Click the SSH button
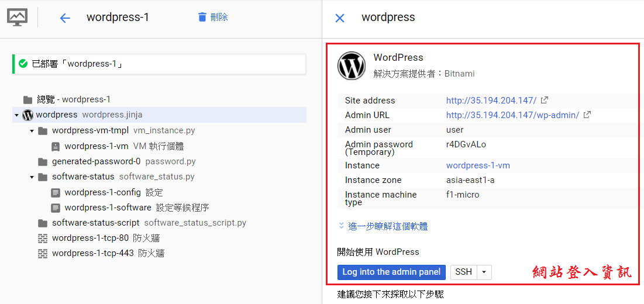This screenshot has height=304, width=644. tap(464, 272)
